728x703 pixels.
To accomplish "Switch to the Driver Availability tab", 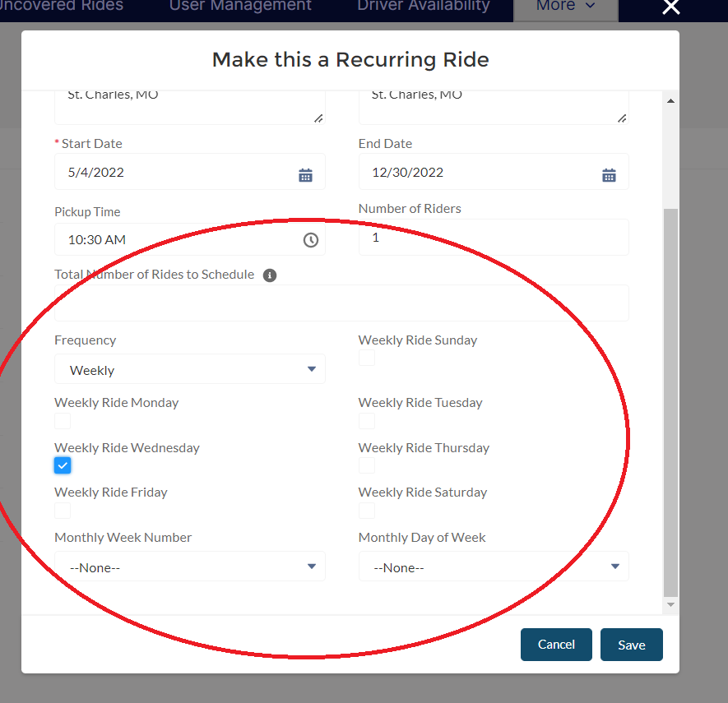I will click(423, 7).
